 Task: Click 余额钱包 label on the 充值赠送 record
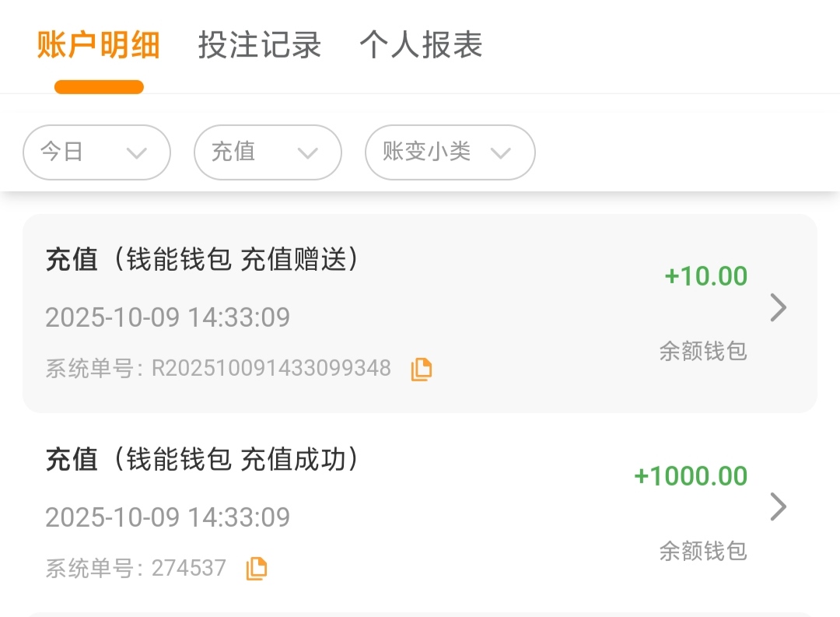tap(703, 351)
